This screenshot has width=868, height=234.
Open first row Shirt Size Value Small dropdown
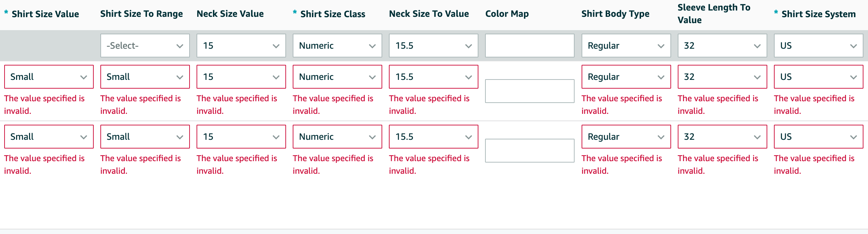49,77
